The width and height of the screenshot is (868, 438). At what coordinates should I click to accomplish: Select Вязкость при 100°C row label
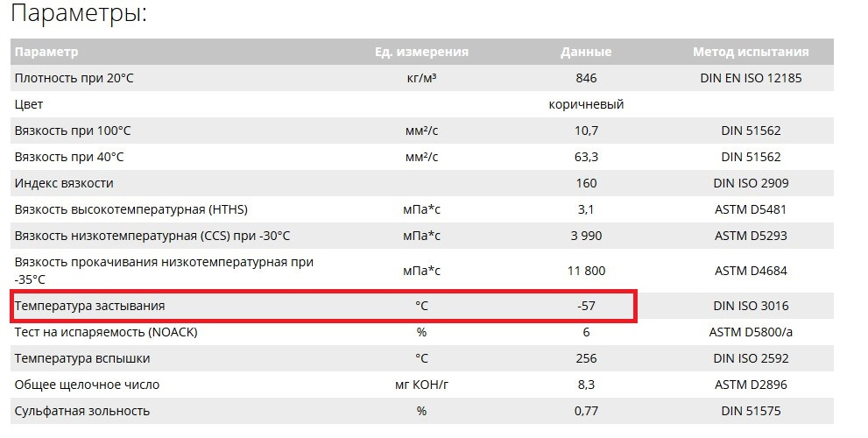pos(73,131)
